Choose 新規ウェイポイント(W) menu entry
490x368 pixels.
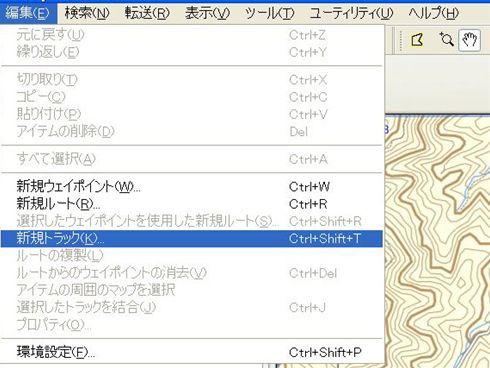click(x=192, y=187)
